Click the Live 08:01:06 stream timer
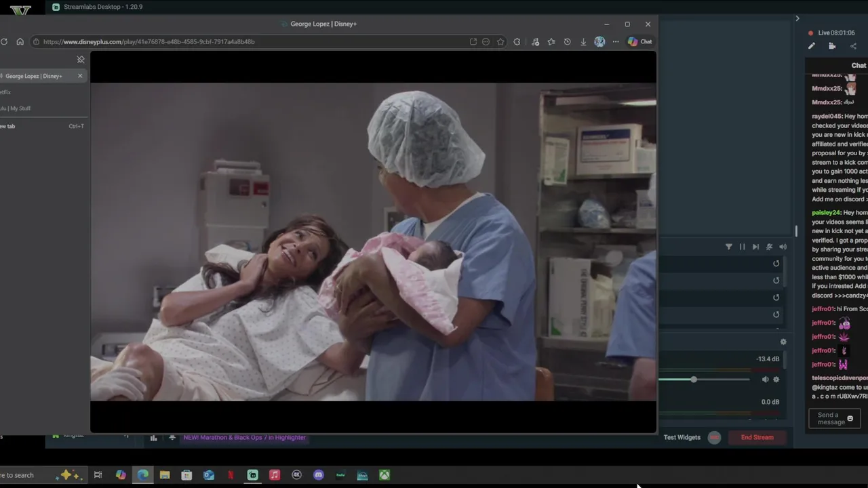The height and width of the screenshot is (488, 868). [x=836, y=33]
